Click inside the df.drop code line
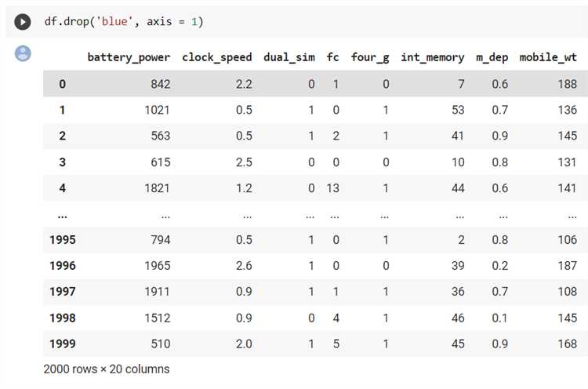588x389 pixels. coord(123,21)
